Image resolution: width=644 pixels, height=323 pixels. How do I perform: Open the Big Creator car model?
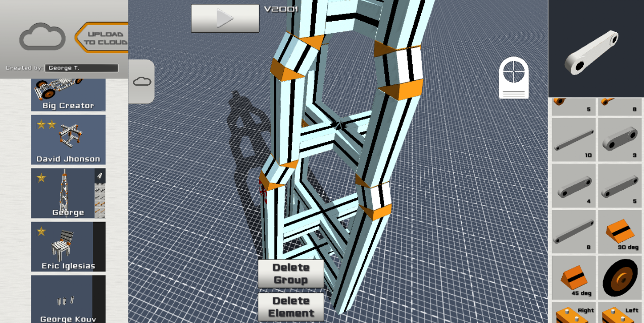[x=68, y=95]
